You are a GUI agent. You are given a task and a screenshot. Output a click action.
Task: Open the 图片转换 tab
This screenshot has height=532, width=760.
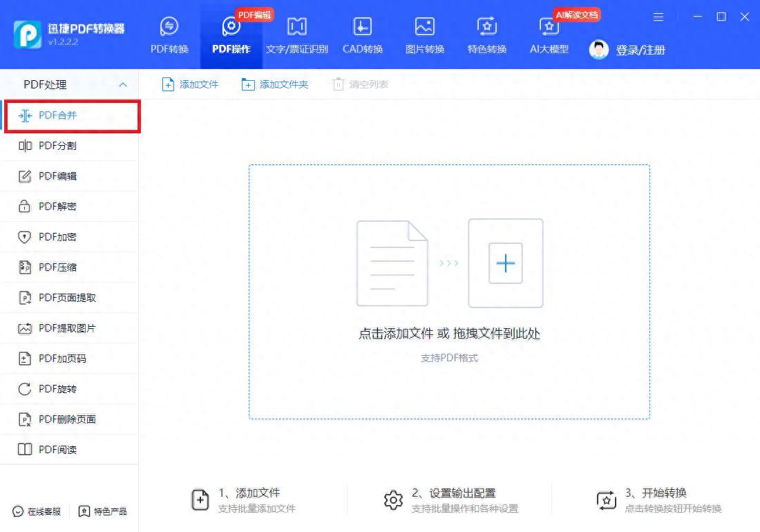[425, 37]
